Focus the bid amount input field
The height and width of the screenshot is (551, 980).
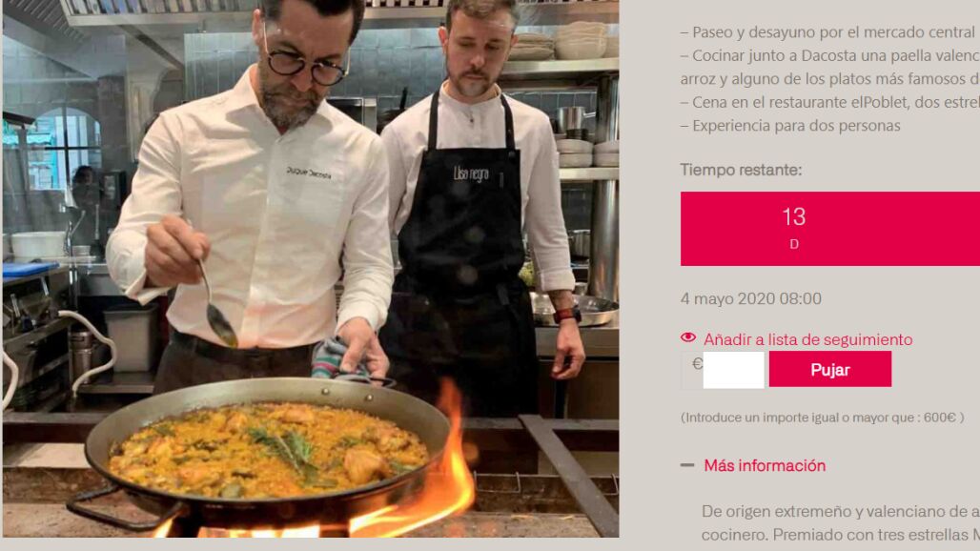click(733, 370)
